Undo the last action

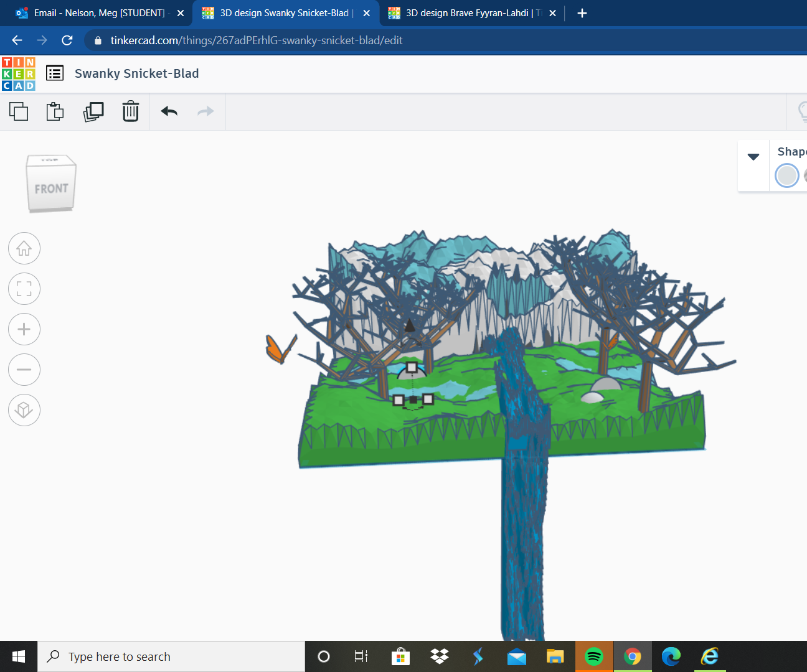tap(168, 111)
